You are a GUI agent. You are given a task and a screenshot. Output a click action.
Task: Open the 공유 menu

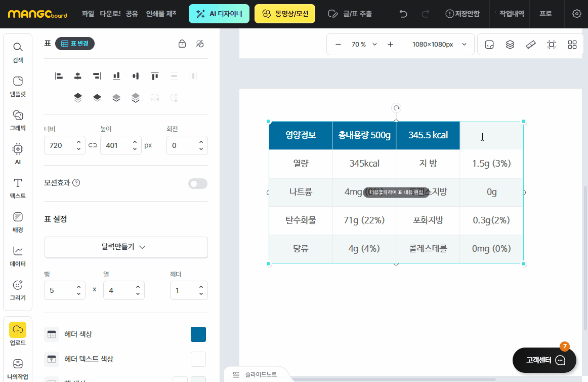pyautogui.click(x=132, y=14)
